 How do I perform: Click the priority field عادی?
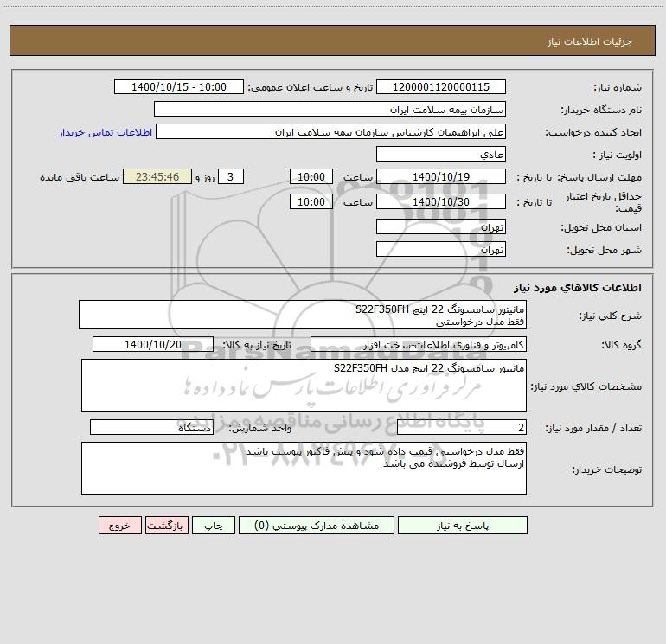pyautogui.click(x=441, y=154)
